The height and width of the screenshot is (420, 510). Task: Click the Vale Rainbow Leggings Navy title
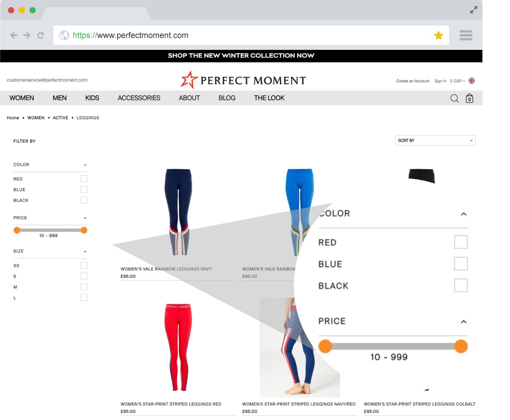(x=166, y=269)
